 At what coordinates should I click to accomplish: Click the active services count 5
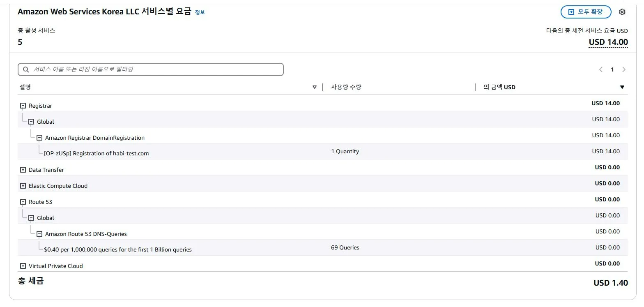(x=20, y=42)
